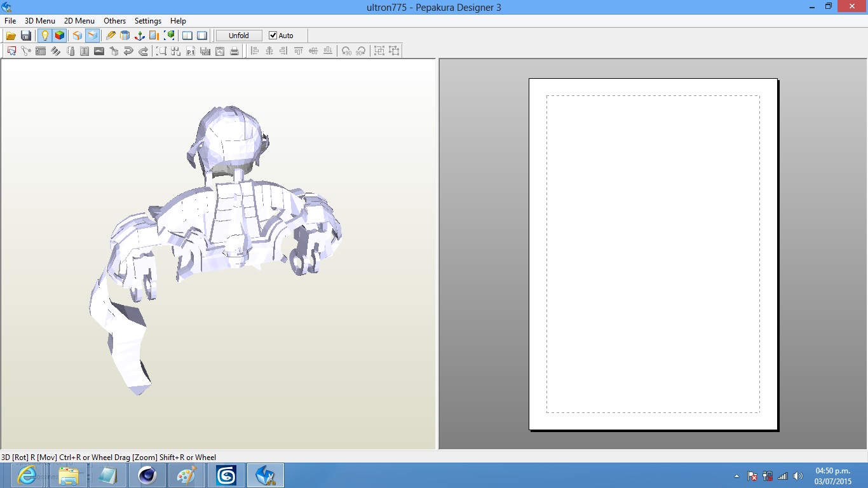Click the cylinder shape toolbar icon

(125, 36)
